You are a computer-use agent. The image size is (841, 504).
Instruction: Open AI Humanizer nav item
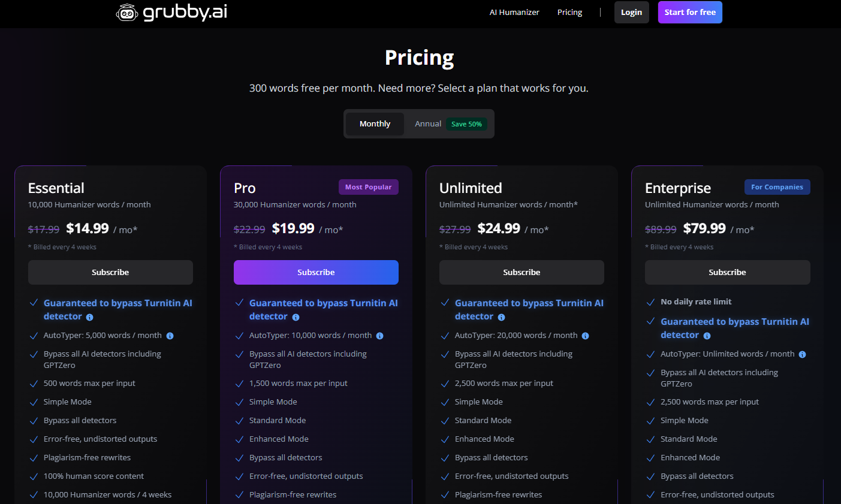514,12
